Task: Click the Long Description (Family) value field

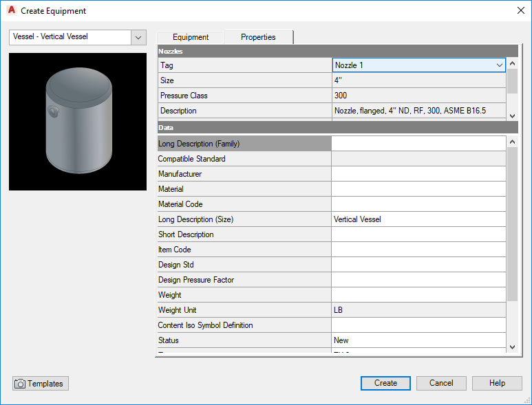Action: pos(418,144)
